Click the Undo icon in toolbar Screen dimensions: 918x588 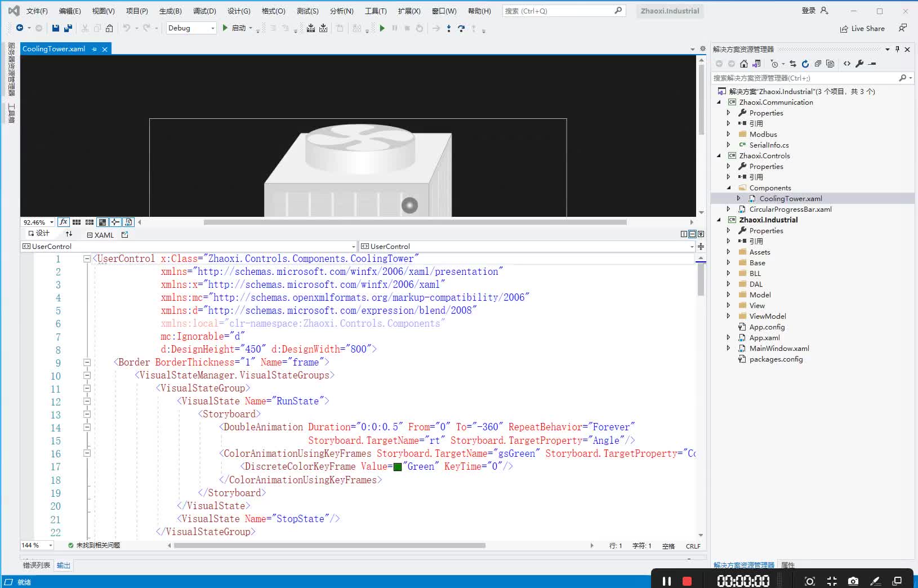tap(127, 28)
